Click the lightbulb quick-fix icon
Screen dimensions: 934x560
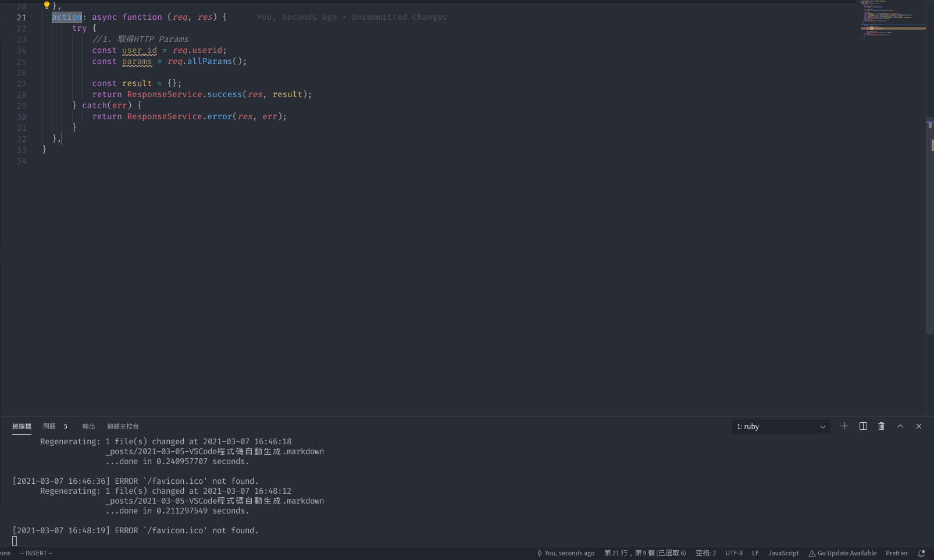[47, 5]
